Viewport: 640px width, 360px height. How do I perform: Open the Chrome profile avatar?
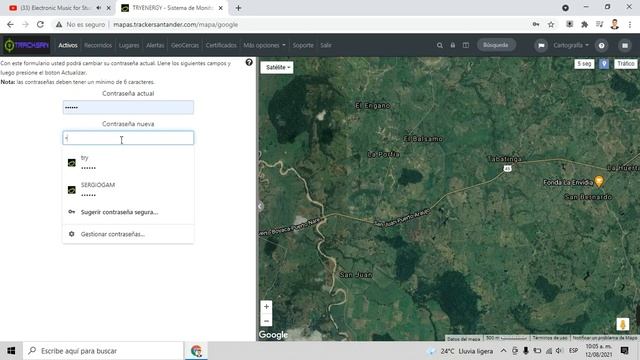coord(615,24)
